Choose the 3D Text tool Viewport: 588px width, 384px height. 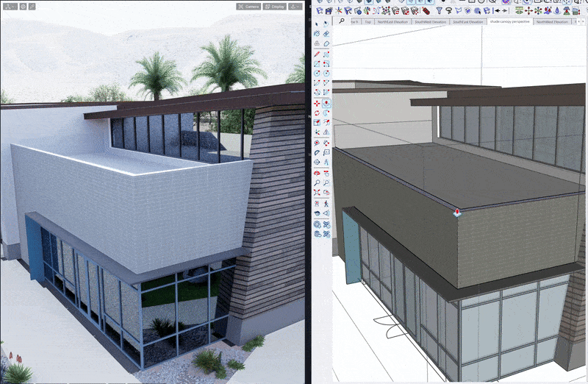326,162
